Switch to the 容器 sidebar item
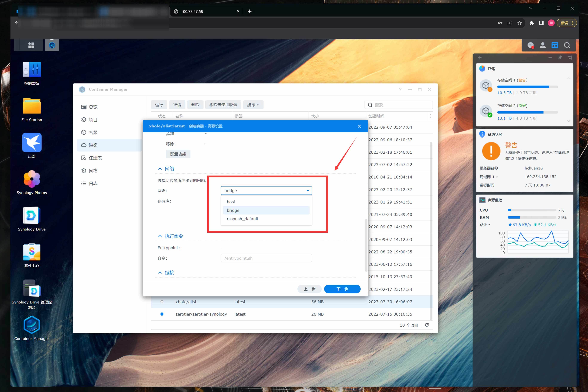This screenshot has width=588, height=392. tap(93, 133)
